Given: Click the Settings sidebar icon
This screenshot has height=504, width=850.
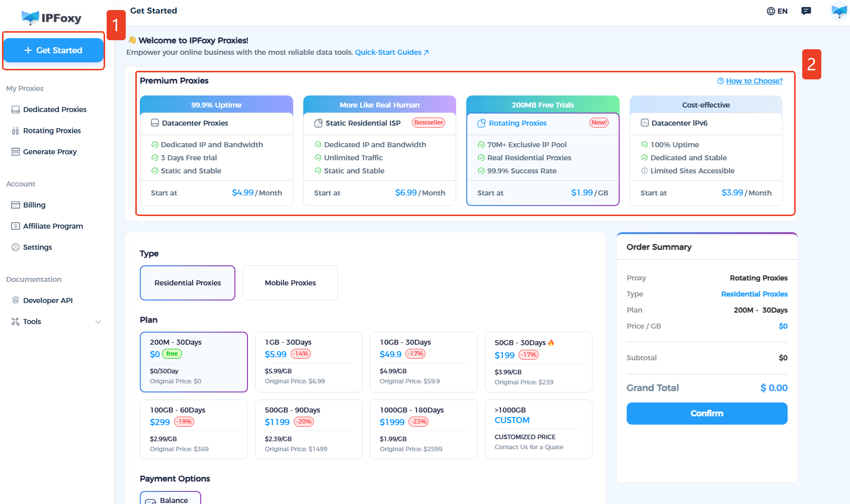Looking at the screenshot, I should [x=16, y=247].
